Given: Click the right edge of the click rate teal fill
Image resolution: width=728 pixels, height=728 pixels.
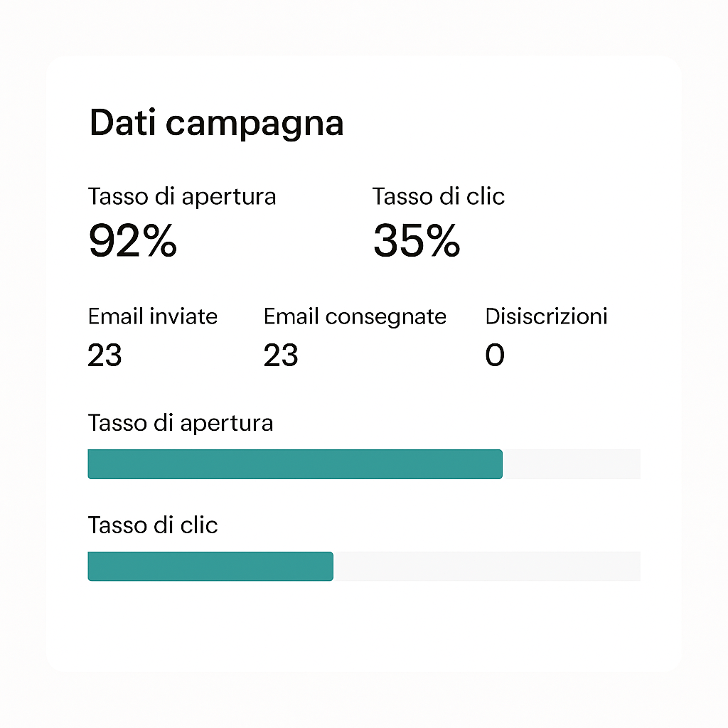Looking at the screenshot, I should pyautogui.click(x=331, y=567).
